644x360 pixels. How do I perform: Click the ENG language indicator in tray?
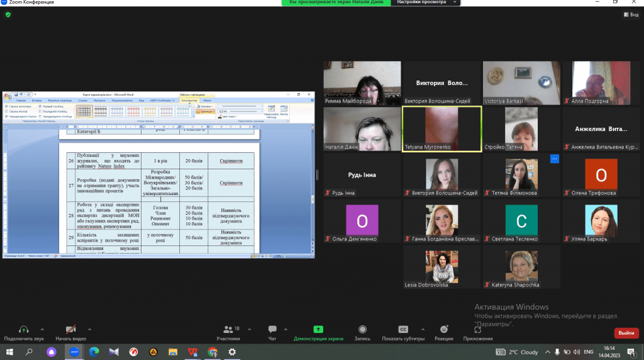coord(589,352)
